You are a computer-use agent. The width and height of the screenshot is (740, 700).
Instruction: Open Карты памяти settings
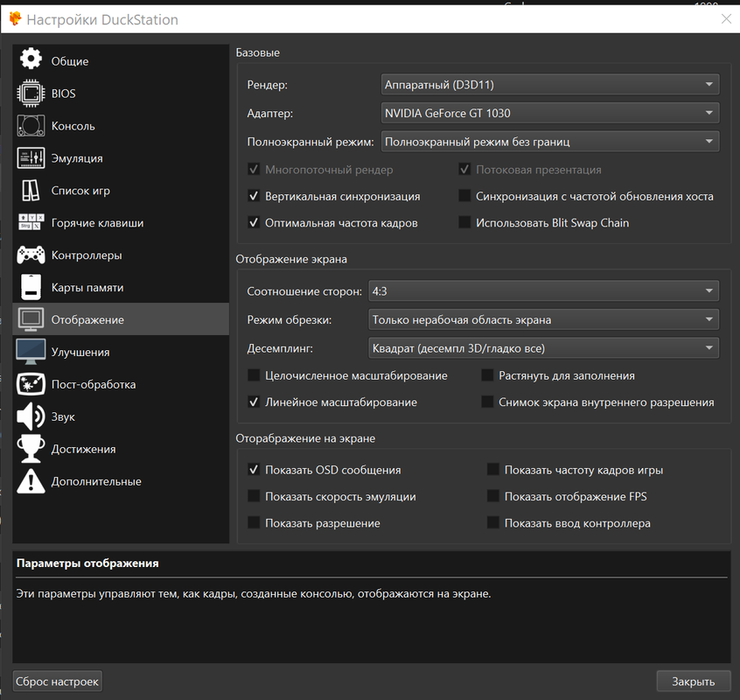(x=121, y=287)
